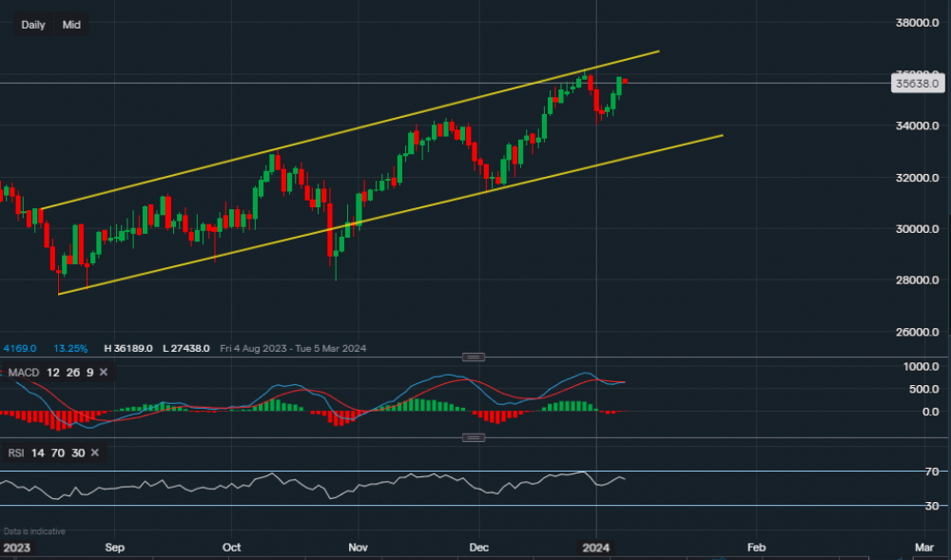Click resize handle between MACD and RSI
951x560 pixels.
(x=473, y=437)
